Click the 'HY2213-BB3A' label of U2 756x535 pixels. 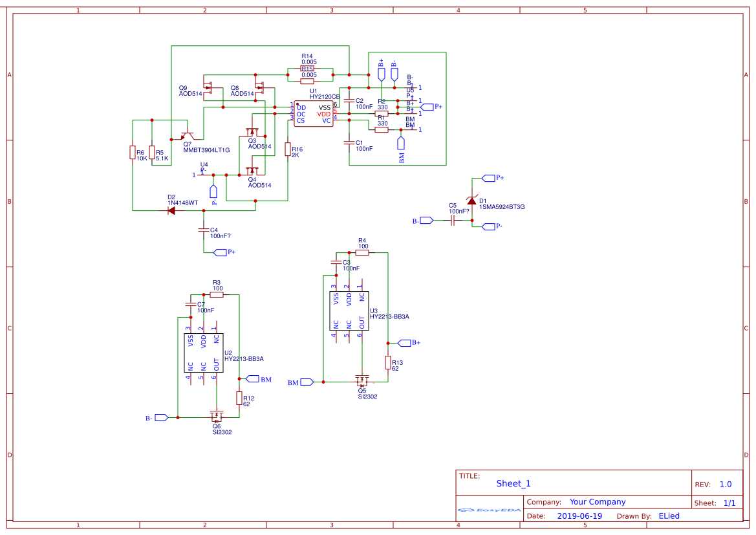[244, 359]
